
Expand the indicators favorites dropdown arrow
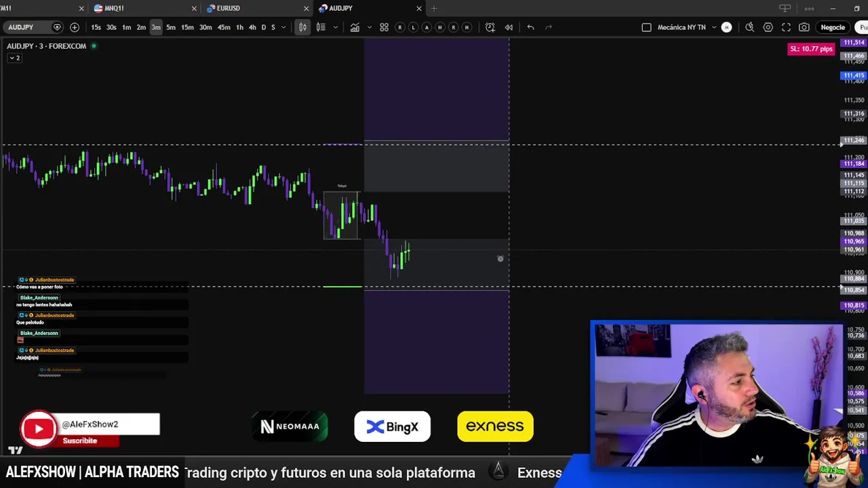click(x=369, y=27)
